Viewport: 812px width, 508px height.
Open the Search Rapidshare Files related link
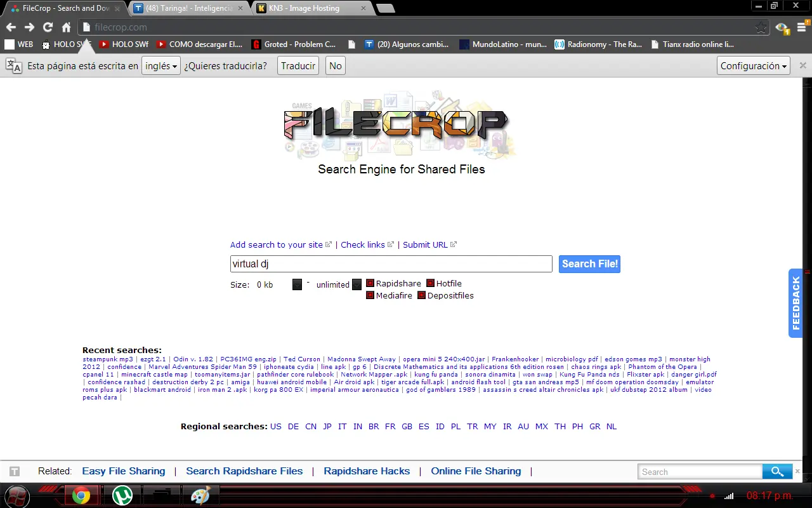[x=244, y=471]
